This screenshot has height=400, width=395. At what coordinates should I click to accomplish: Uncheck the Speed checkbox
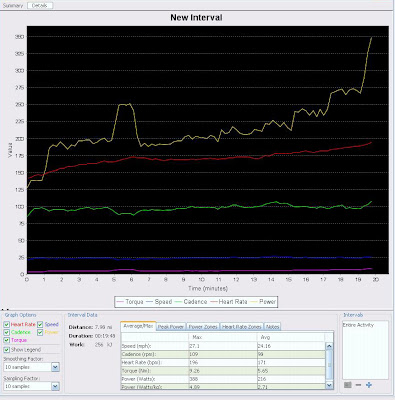point(40,324)
